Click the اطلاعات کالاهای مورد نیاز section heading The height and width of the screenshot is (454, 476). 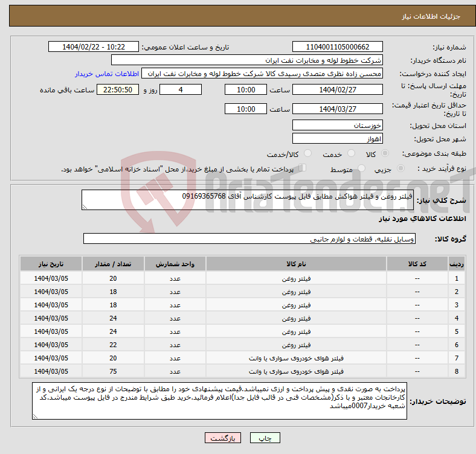422,219
